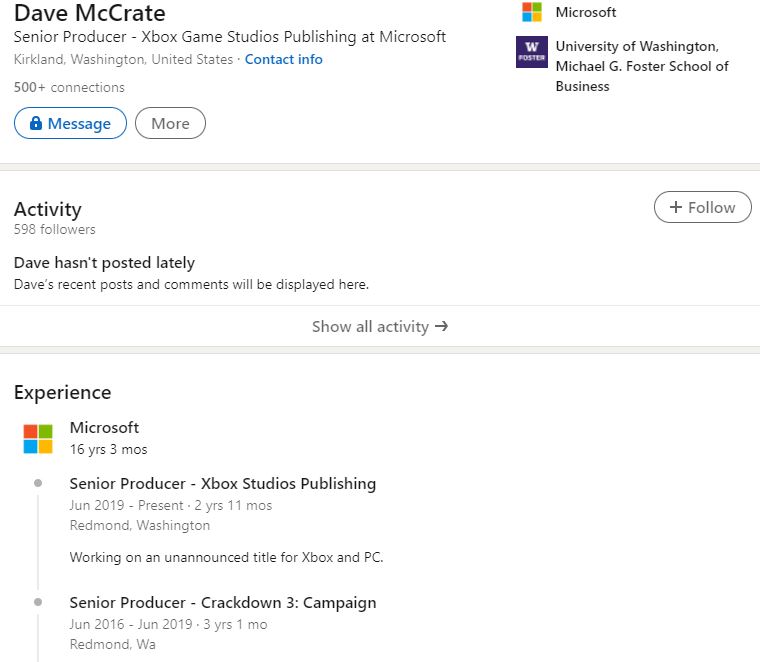Click the 598 followers text

tap(55, 229)
